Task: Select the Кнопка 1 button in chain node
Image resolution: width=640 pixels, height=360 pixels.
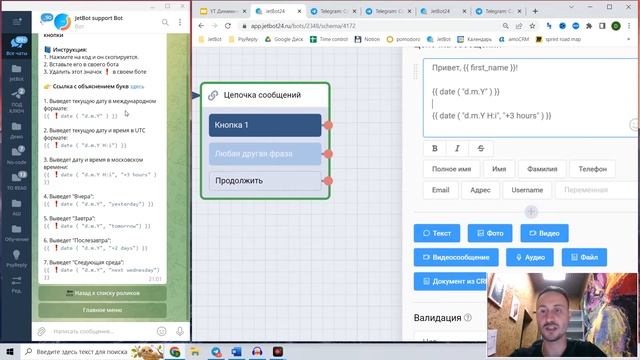Action: point(265,125)
